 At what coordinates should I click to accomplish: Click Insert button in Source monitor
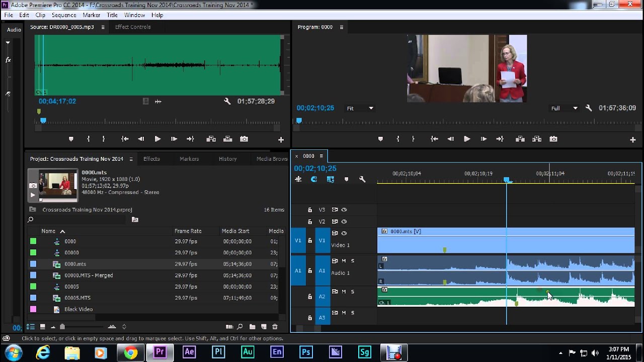pyautogui.click(x=211, y=139)
